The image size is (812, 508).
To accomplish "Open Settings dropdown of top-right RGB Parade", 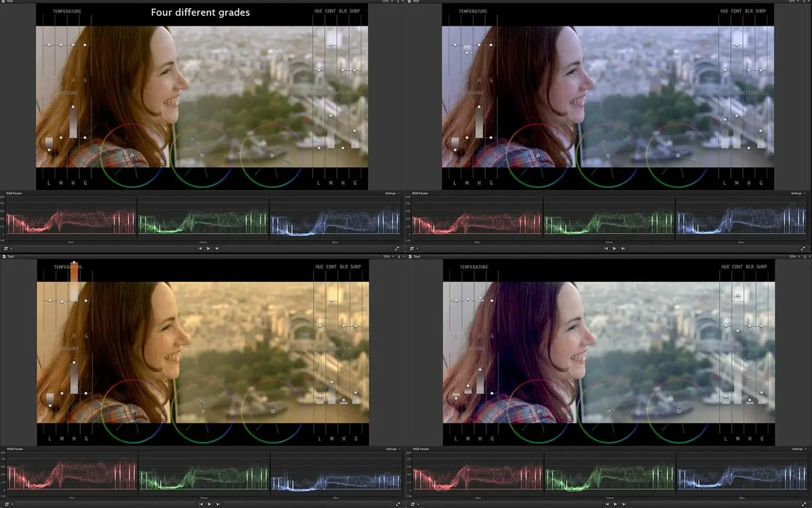I will pyautogui.click(x=798, y=194).
